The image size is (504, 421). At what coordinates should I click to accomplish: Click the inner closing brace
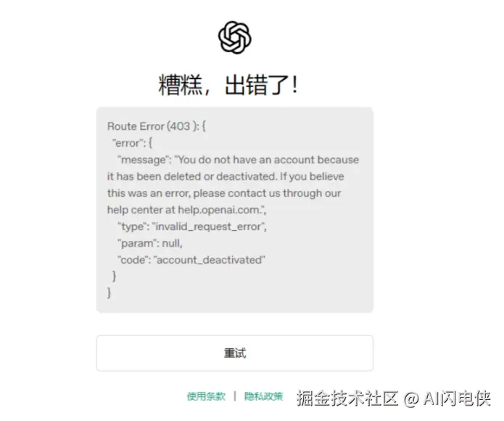[114, 277]
